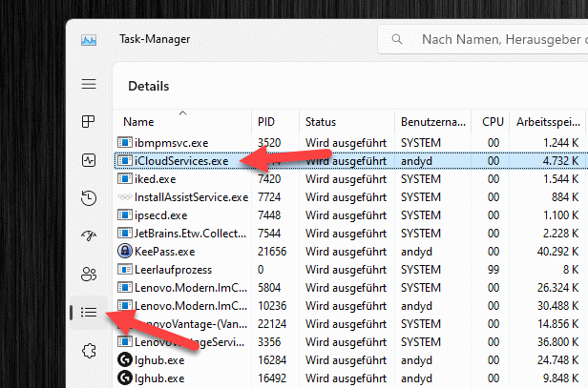The height and width of the screenshot is (388, 588).
Task: Click the 40.292 K memory value
Action: pos(557,252)
